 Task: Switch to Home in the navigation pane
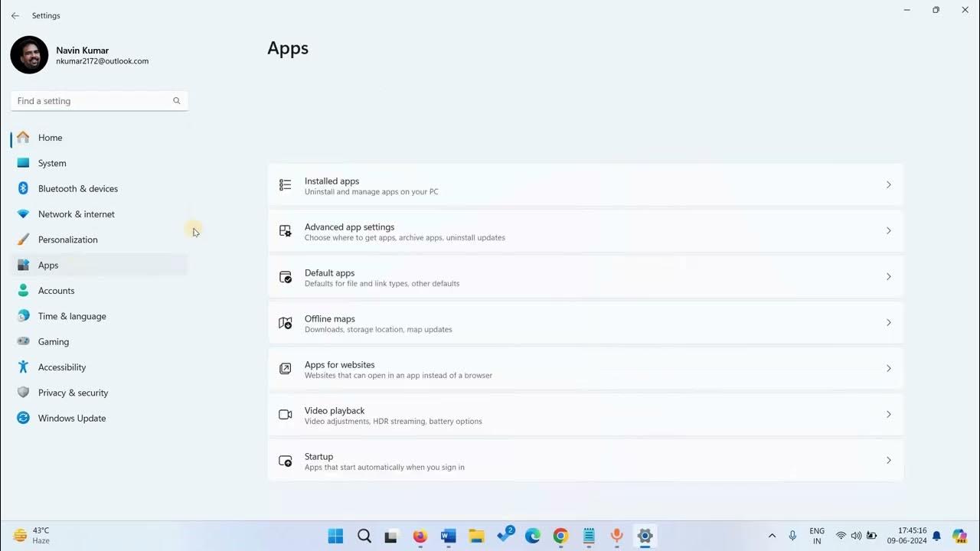(x=50, y=137)
